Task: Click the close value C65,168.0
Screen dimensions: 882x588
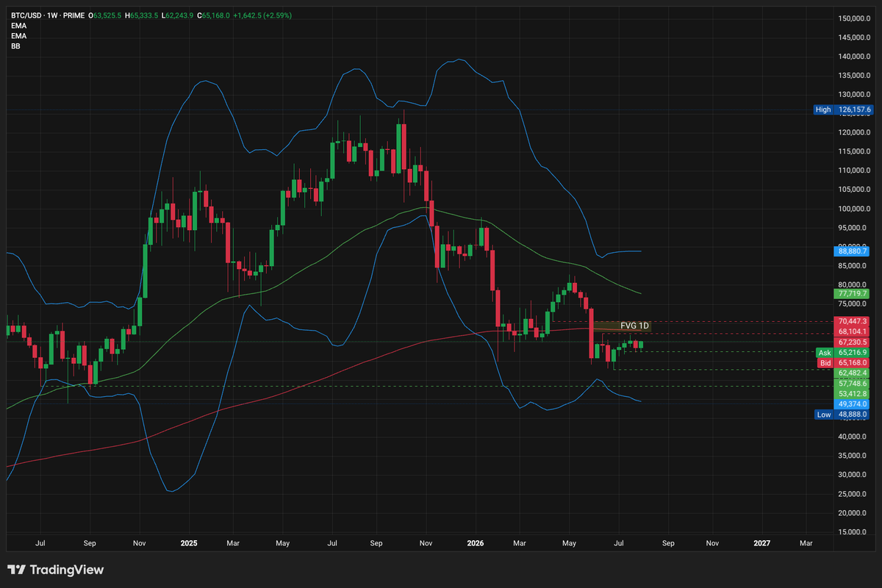Action: pos(213,15)
